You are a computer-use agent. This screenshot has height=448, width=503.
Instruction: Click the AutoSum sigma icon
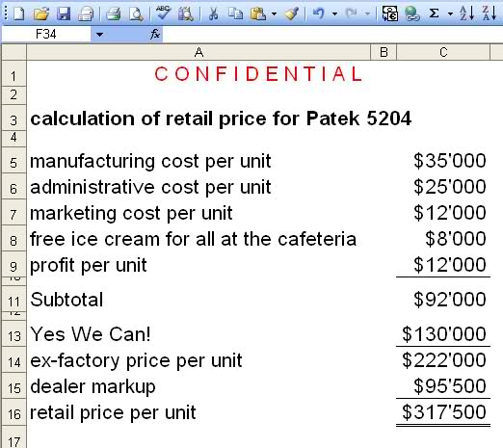click(434, 13)
